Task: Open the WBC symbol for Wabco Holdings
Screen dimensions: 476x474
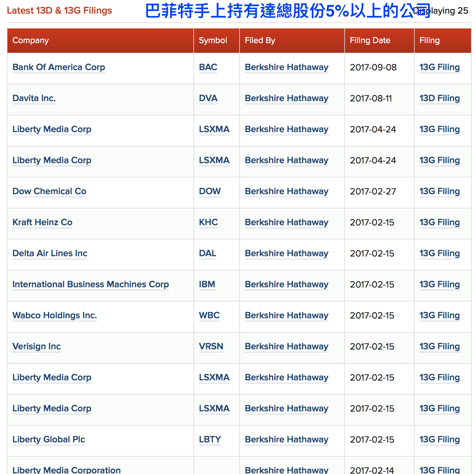Action: (209, 315)
